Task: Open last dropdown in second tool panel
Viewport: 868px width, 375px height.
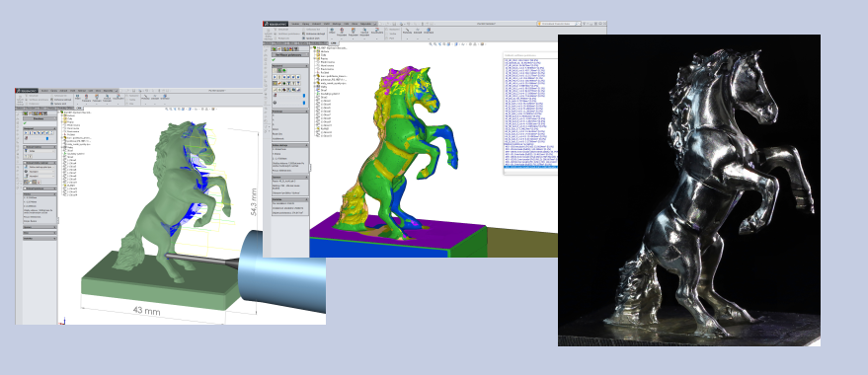Action: pyautogui.click(x=41, y=176)
